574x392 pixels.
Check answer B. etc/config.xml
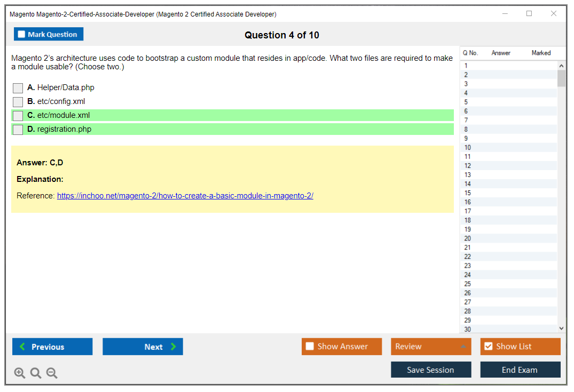pyautogui.click(x=18, y=102)
